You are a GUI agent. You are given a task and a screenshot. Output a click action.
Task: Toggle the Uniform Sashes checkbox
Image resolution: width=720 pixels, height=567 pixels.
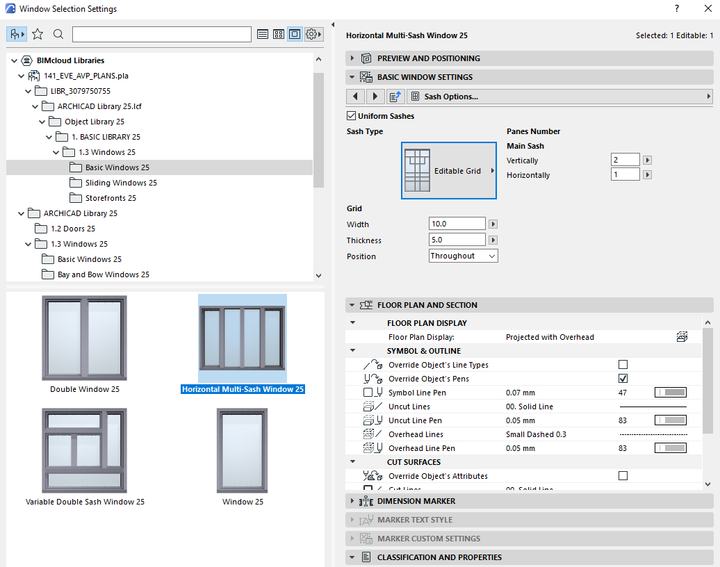351,116
